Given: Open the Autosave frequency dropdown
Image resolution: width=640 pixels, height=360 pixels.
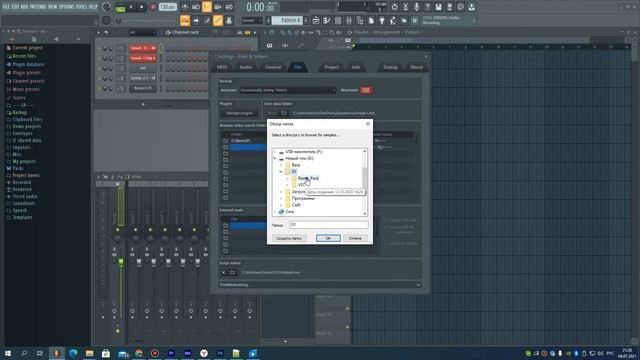Looking at the screenshot, I should [288, 90].
